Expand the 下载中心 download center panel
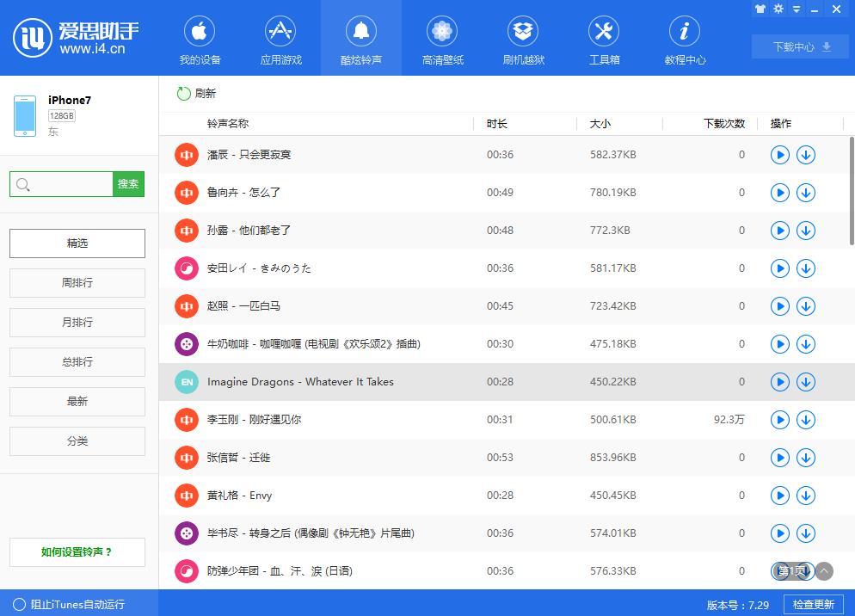Image resolution: width=855 pixels, height=616 pixels. (798, 46)
